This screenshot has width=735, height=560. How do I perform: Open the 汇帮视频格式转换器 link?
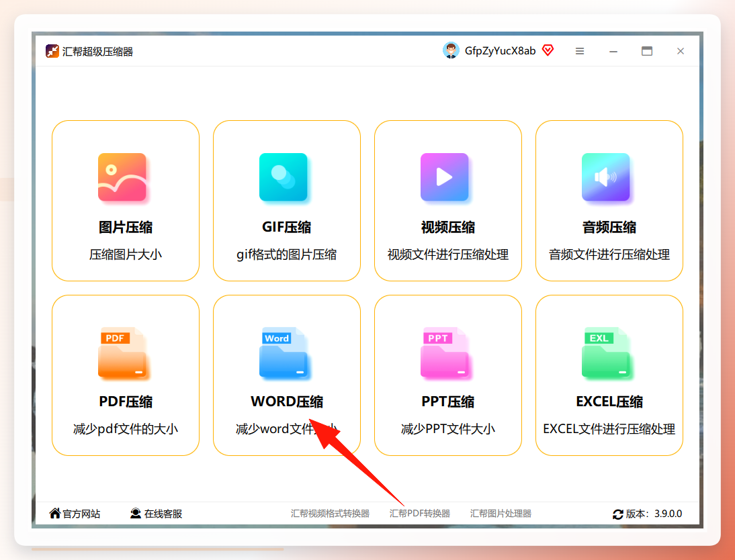click(330, 514)
